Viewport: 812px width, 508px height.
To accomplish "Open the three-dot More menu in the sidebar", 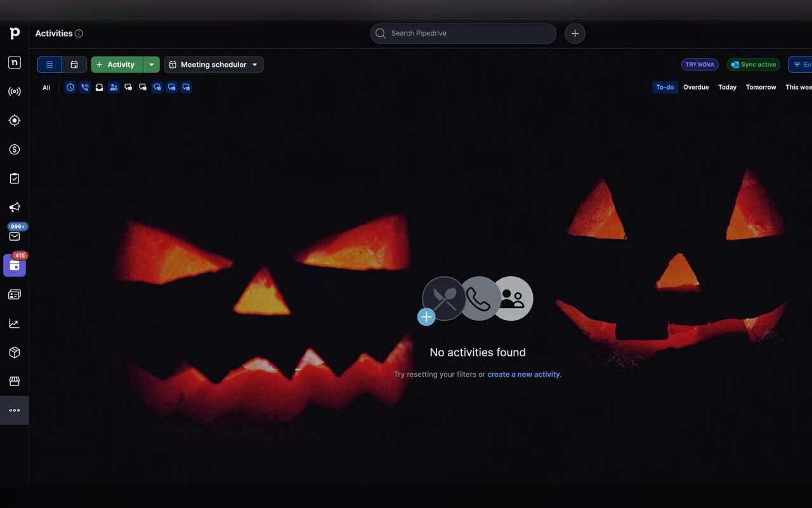I will tap(15, 410).
